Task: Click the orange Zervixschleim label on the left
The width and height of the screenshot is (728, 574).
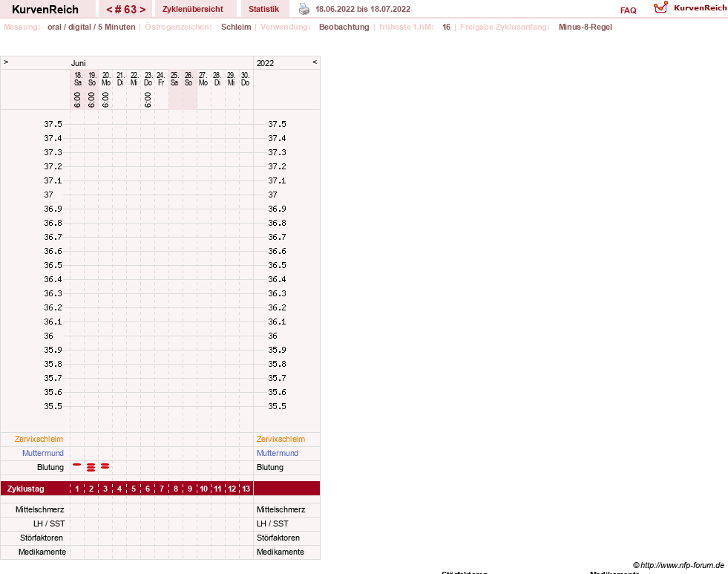Action: (39, 439)
